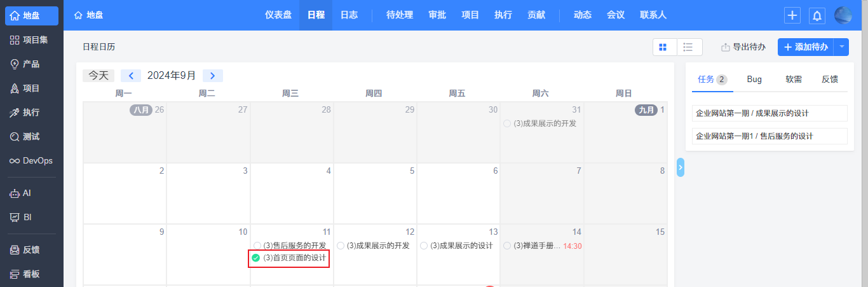Open 待处理 tab

[400, 15]
